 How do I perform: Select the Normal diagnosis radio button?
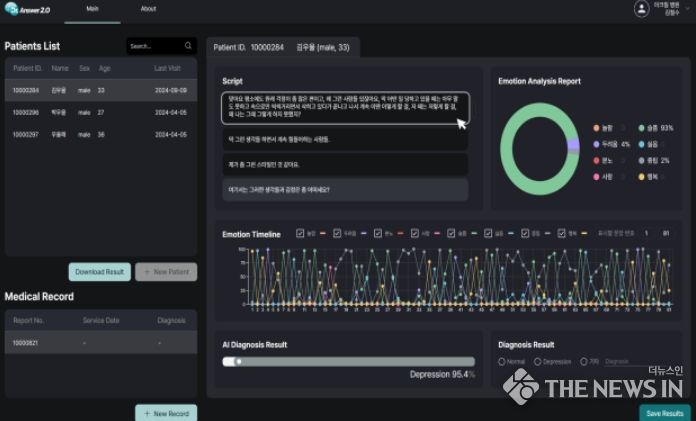click(x=502, y=361)
